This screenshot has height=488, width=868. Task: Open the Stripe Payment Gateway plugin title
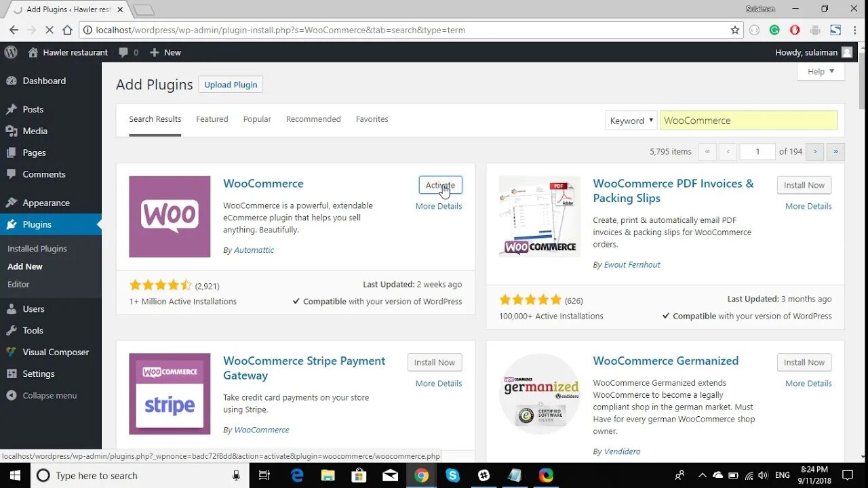(304, 368)
